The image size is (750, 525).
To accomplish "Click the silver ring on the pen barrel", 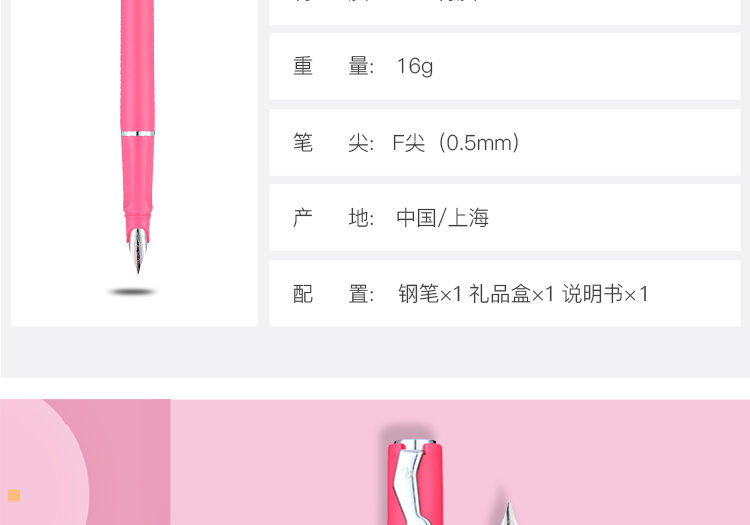I will tap(137, 133).
